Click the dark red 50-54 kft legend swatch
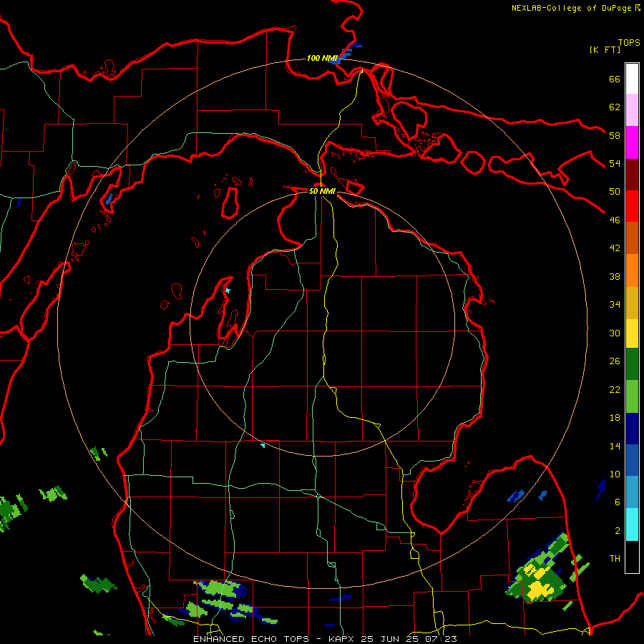Viewport: 644px width, 644px height. tap(632, 175)
